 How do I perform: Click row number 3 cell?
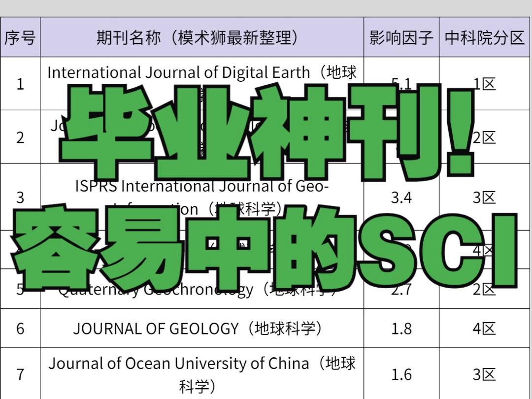point(20,197)
